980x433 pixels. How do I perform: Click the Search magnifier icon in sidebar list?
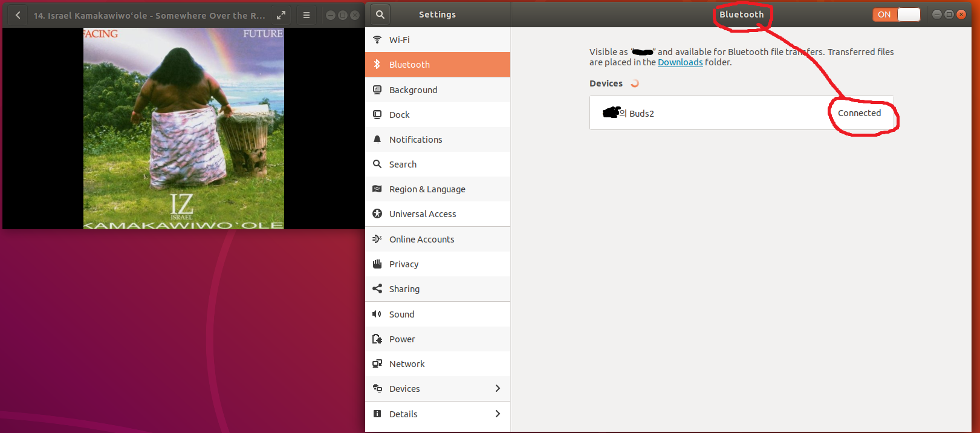tap(377, 164)
